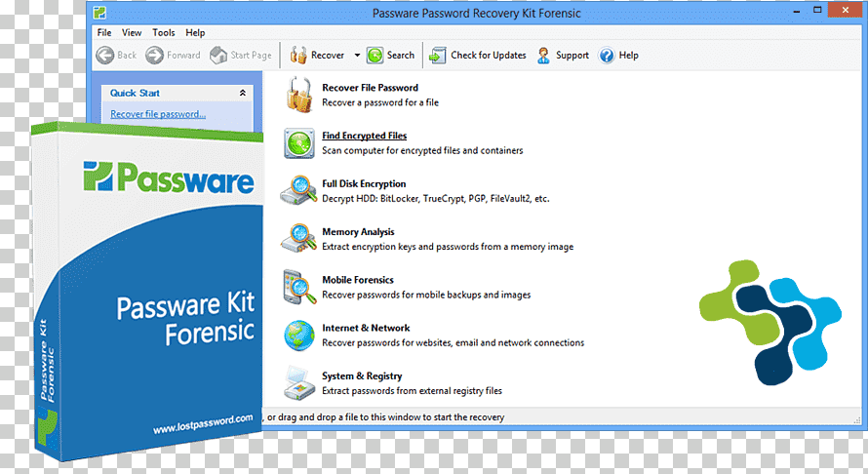
Task: Click the Search toolbar label
Action: (x=400, y=56)
